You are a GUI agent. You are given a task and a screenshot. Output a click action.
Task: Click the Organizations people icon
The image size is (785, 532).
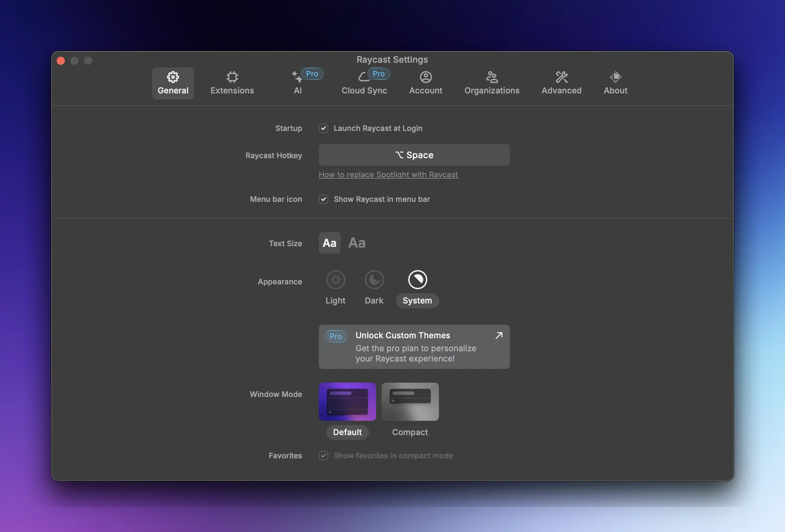coord(491,77)
